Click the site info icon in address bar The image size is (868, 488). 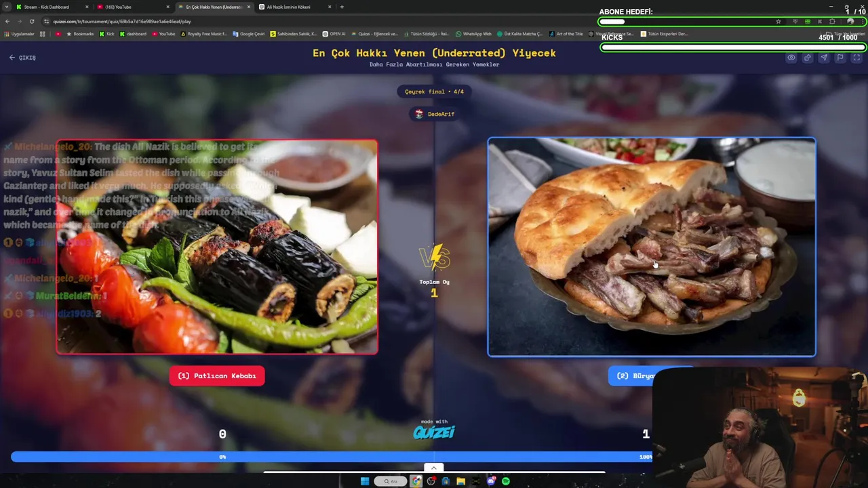[x=47, y=21]
